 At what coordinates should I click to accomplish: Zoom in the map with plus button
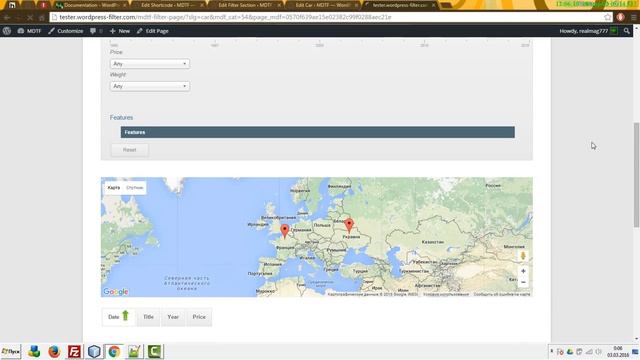(523, 271)
